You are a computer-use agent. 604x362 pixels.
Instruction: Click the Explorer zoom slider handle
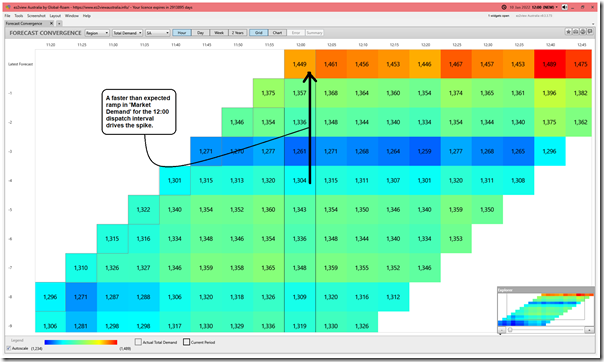[x=510, y=330]
